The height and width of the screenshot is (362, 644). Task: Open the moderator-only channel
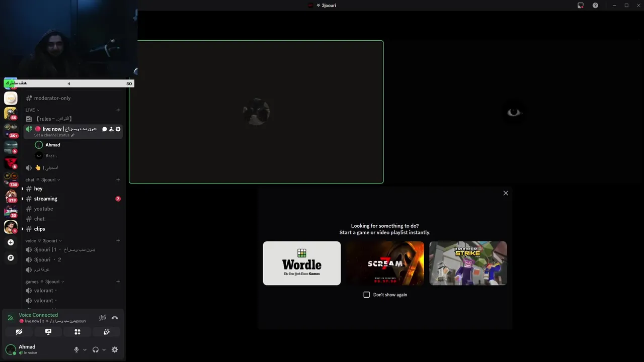click(x=73, y=98)
